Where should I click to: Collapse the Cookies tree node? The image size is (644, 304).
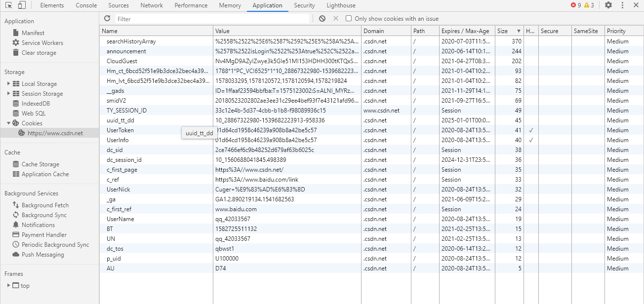tap(8, 123)
